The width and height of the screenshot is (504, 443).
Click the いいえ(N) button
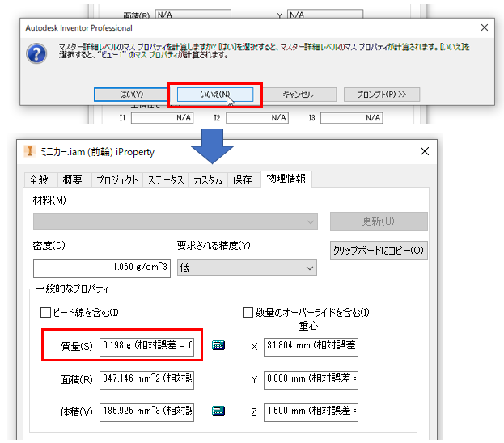point(215,95)
